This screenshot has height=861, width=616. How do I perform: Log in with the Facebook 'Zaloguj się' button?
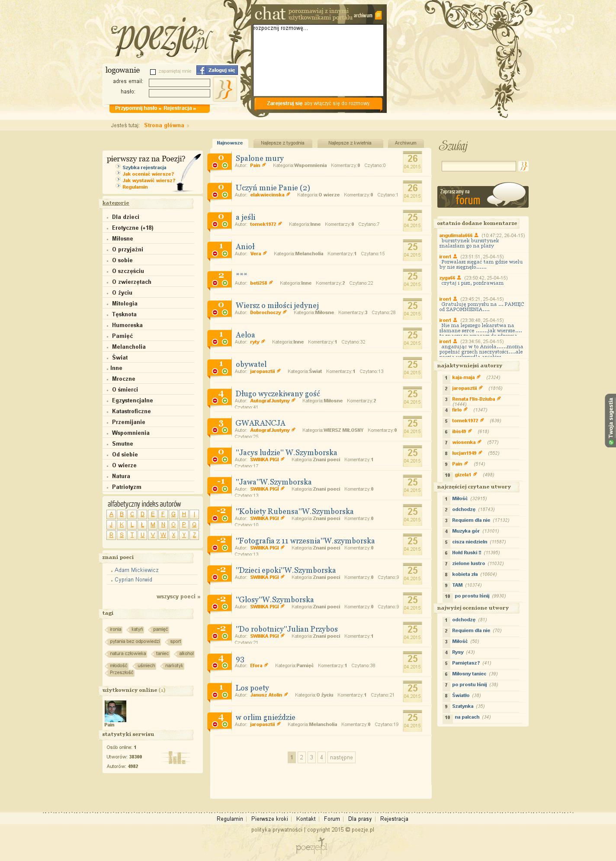[x=217, y=70]
